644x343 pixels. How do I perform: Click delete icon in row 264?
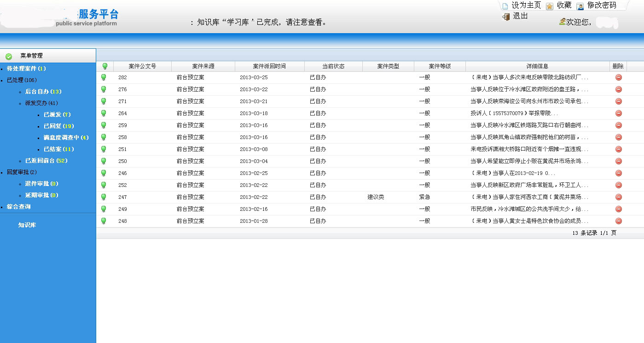pyautogui.click(x=618, y=113)
